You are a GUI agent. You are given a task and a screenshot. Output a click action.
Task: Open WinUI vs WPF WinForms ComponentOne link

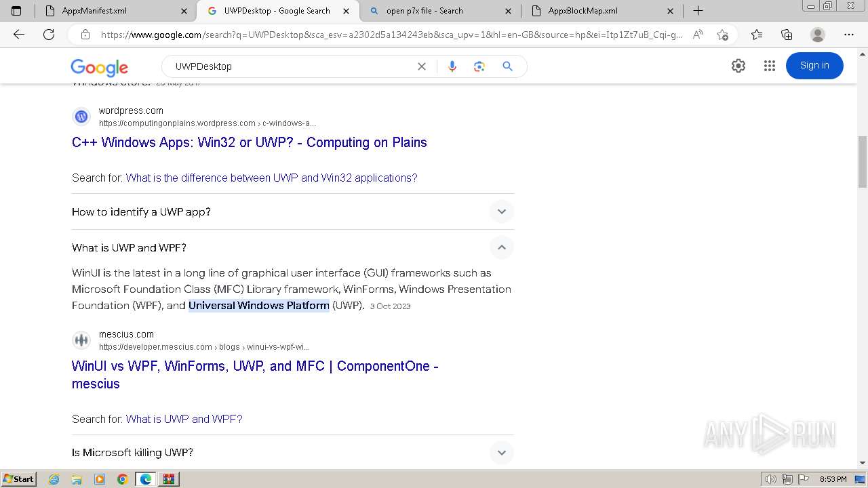255,375
